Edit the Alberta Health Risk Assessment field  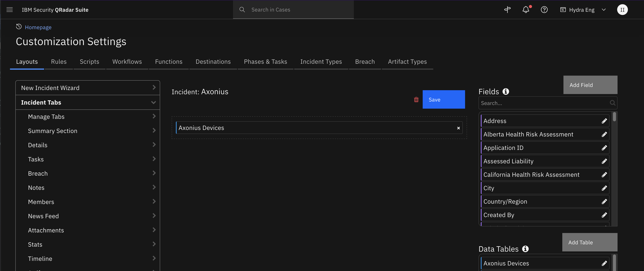[604, 135]
